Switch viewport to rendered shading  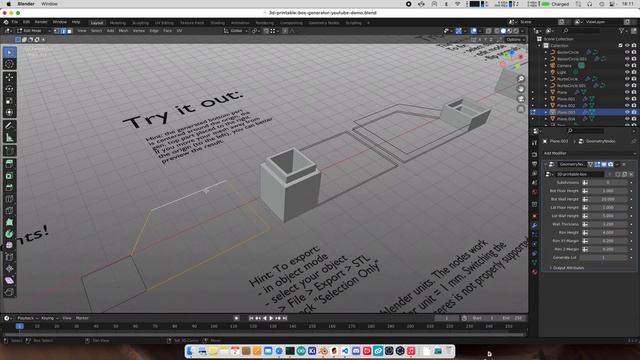point(516,31)
